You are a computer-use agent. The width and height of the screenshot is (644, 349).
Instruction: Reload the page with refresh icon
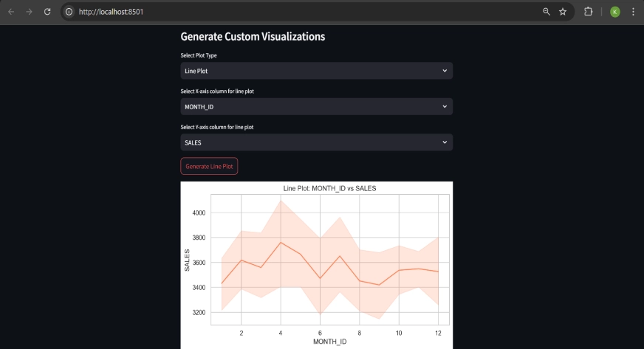pos(47,12)
